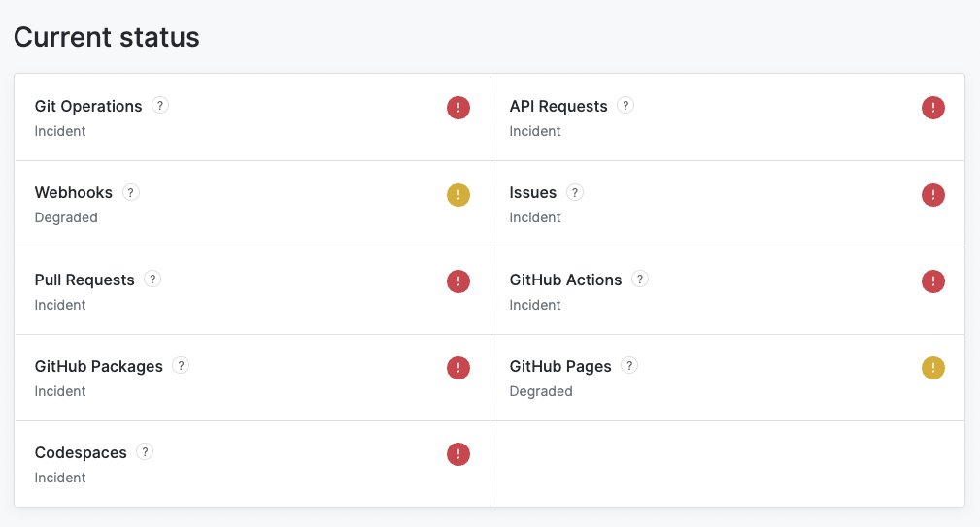The image size is (980, 527).
Task: Click the red incident icon for Pull Requests
Action: coord(458,281)
